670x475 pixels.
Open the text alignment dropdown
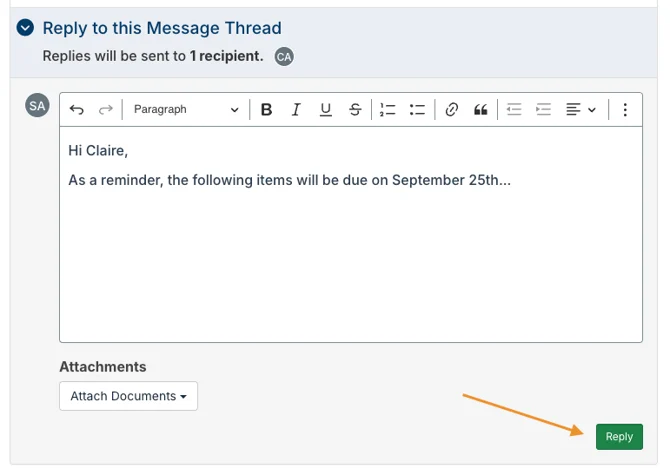click(581, 110)
